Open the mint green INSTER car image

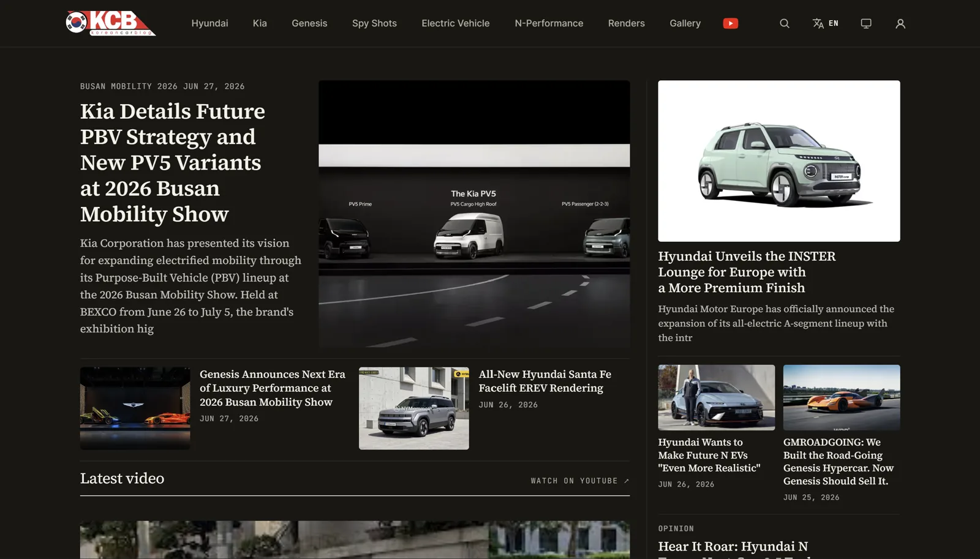pos(778,160)
